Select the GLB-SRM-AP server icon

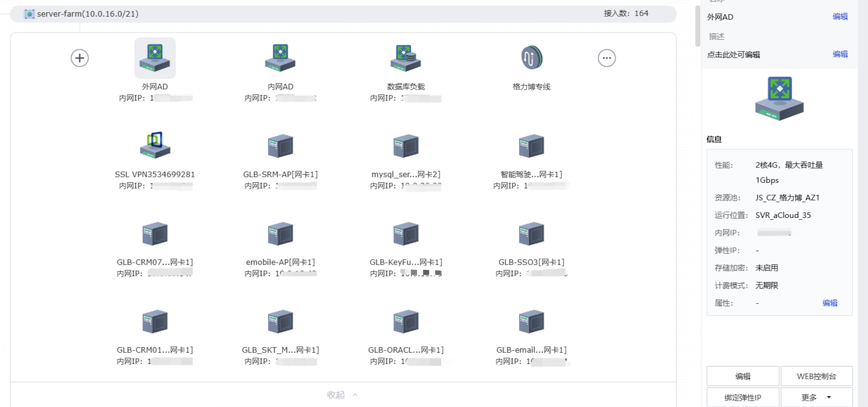tap(280, 146)
